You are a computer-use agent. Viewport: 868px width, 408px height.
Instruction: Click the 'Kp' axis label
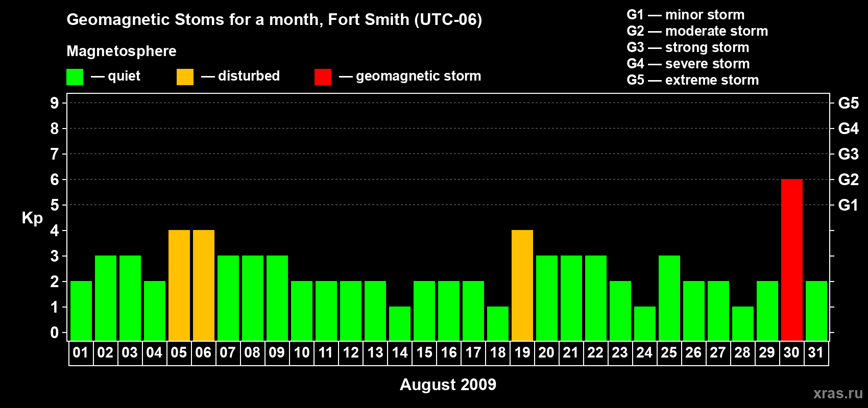tap(32, 218)
